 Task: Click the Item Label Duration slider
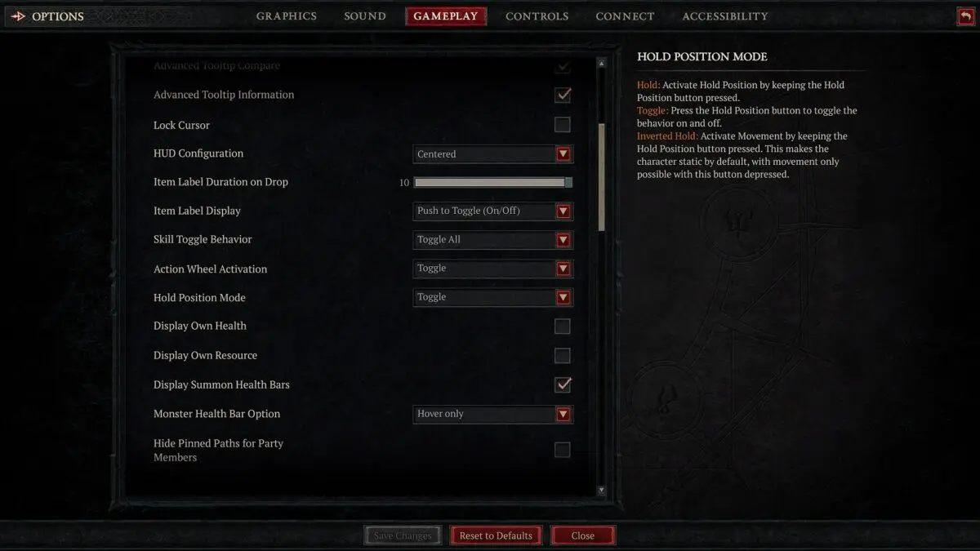click(493, 183)
